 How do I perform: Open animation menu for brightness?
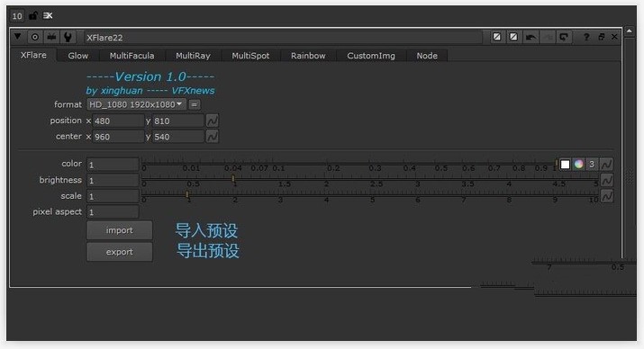click(607, 180)
